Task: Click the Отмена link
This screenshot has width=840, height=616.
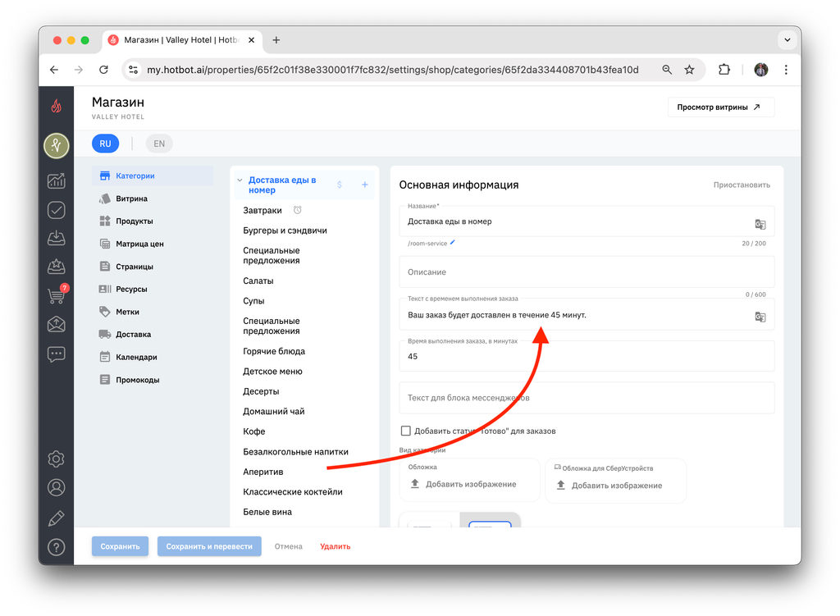Action: click(x=288, y=546)
